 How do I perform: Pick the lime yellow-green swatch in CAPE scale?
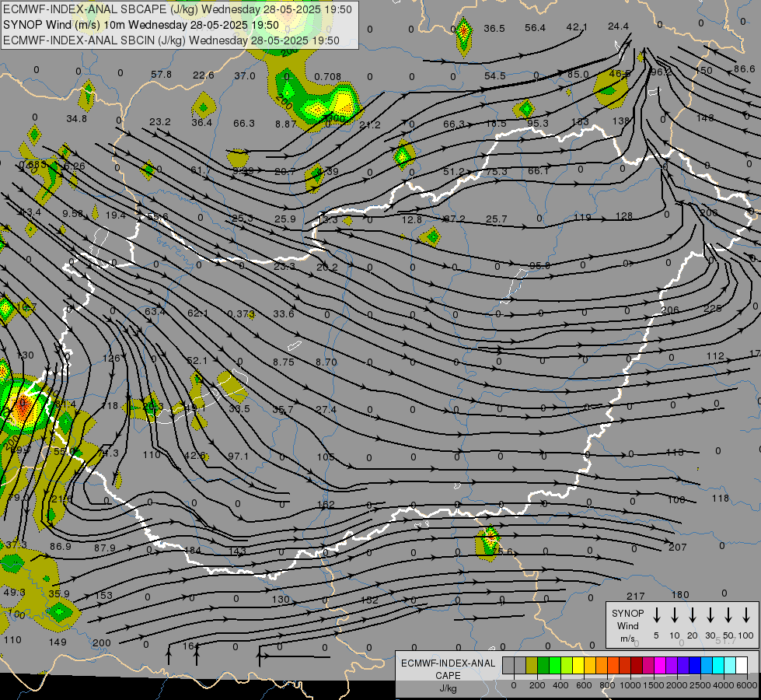tap(567, 665)
